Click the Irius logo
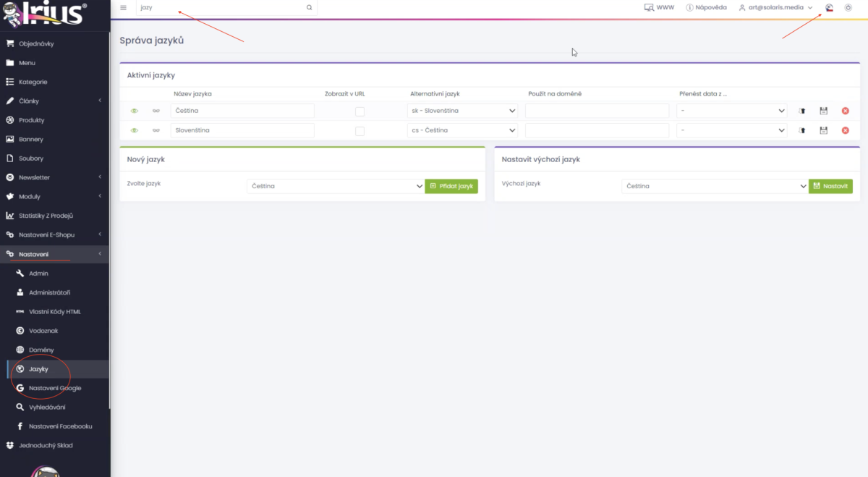 click(x=45, y=14)
